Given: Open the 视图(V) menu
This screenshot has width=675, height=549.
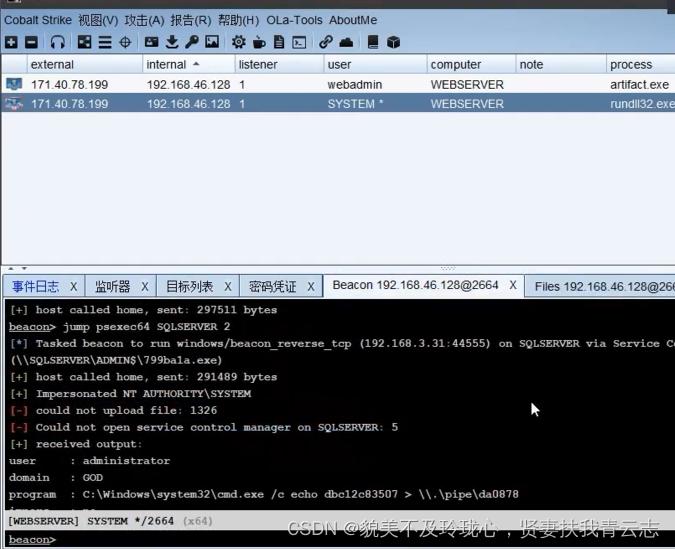Looking at the screenshot, I should coord(98,20).
